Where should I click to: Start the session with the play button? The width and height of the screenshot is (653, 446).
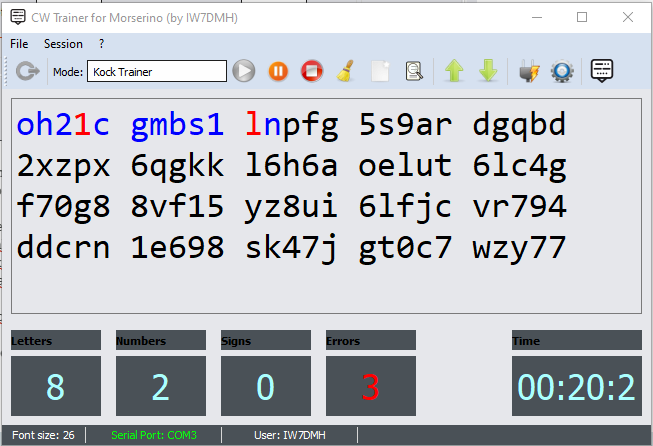point(244,71)
